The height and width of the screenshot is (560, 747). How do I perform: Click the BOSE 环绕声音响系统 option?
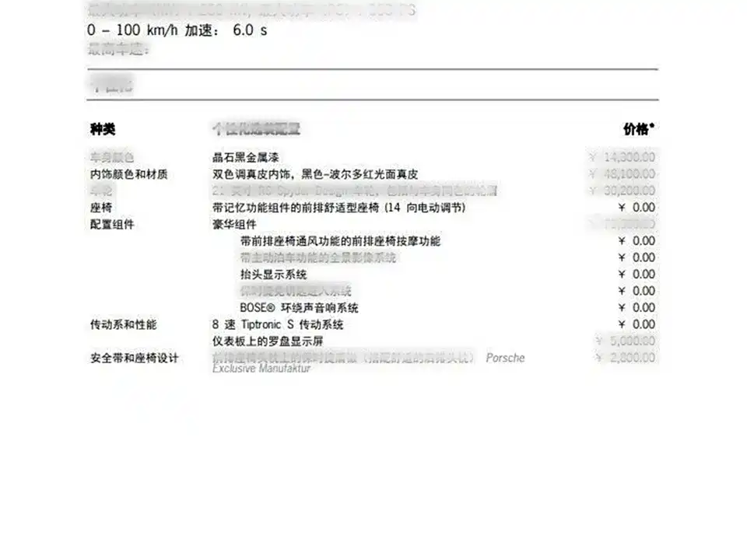[299, 308]
